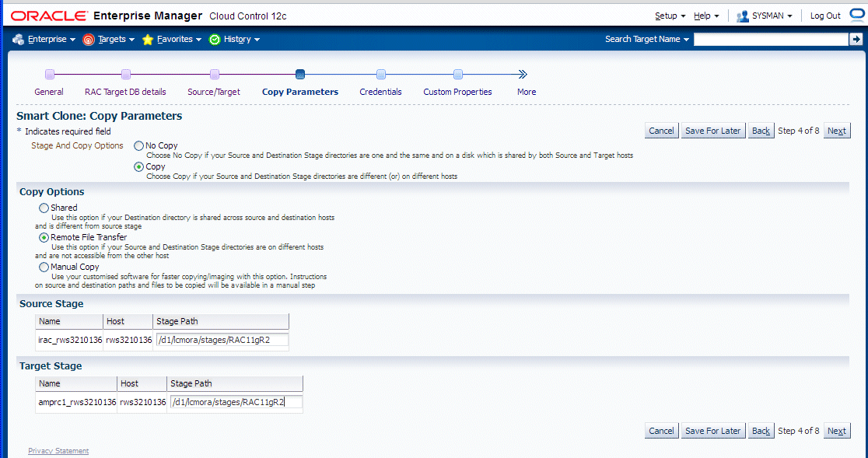This screenshot has width=868, height=458.
Task: Open the Help dropdown menu
Action: pos(706,16)
